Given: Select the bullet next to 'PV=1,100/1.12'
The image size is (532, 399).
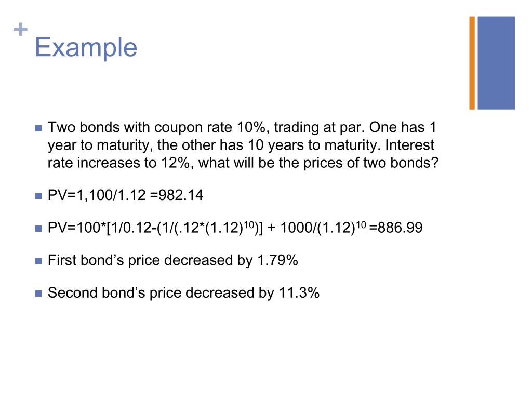Looking at the screenshot, I should click(x=38, y=196).
